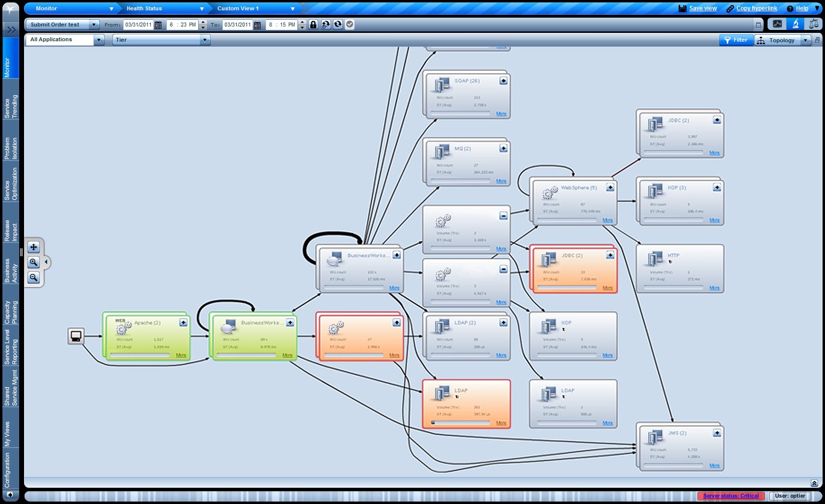The image size is (825, 504).
Task: Click the zoom out magnifier
Action: point(33,277)
